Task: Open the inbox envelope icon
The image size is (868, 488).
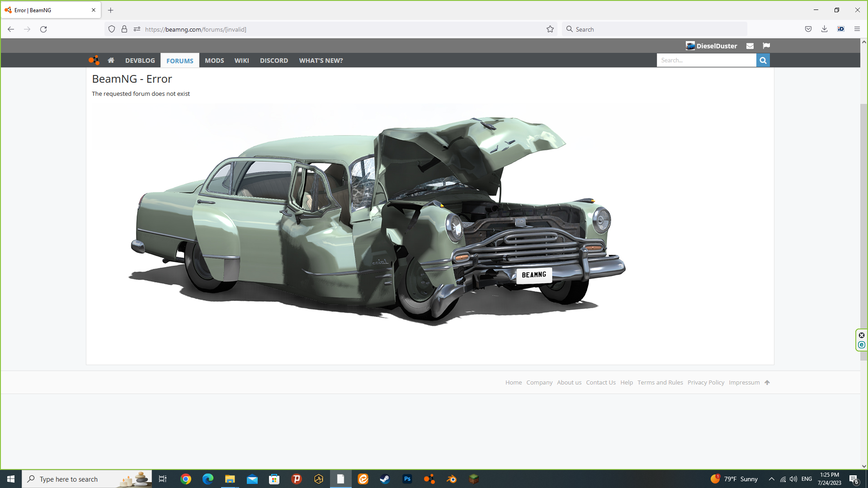Action: point(750,46)
